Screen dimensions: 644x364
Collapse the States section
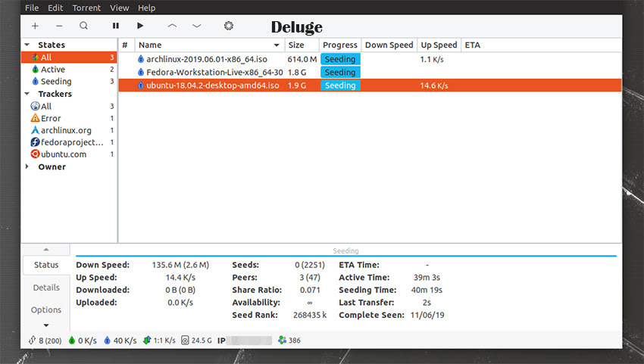coord(27,45)
